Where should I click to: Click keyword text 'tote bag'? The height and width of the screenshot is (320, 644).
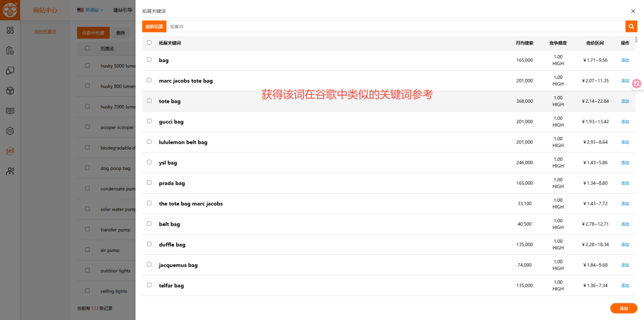tap(170, 101)
